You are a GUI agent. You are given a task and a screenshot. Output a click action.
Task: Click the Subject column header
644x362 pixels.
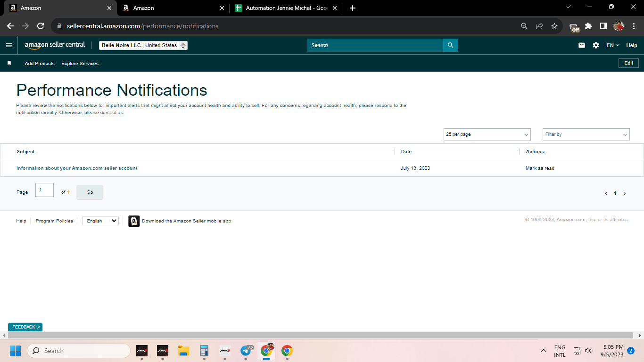coord(26,152)
